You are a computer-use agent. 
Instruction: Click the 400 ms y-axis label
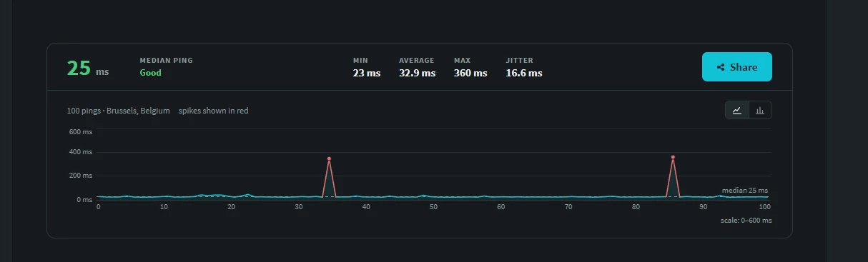coord(81,152)
